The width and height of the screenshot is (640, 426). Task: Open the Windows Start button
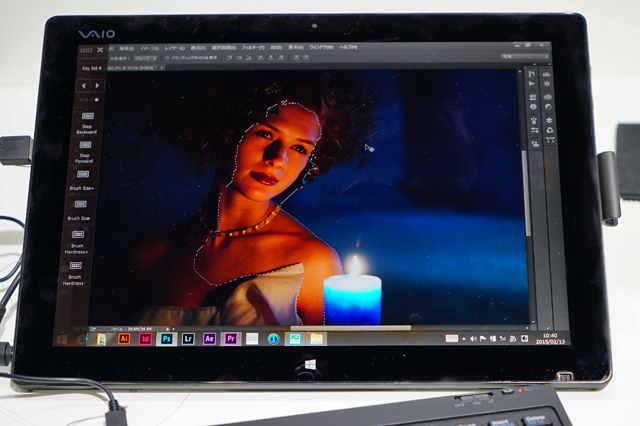pyautogui.click(x=62, y=339)
